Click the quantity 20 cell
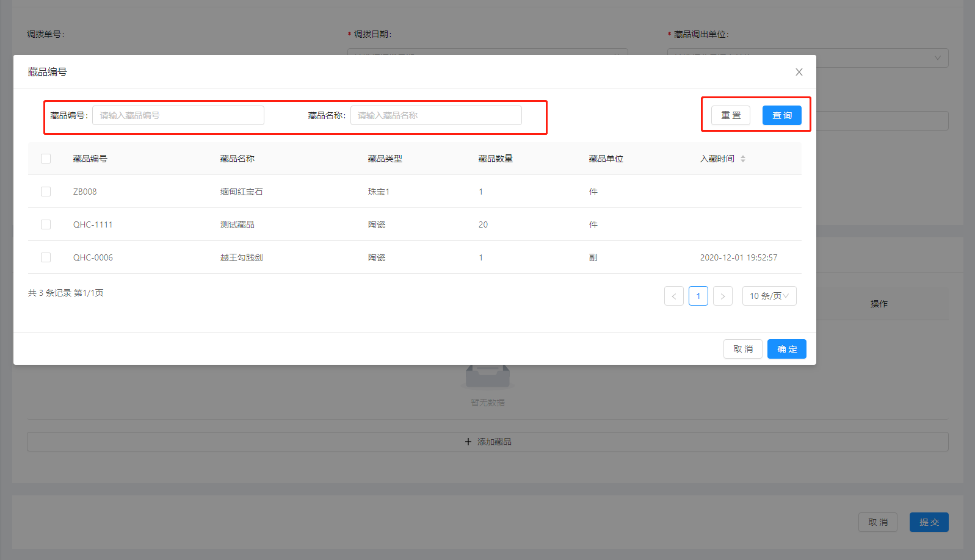 (483, 224)
